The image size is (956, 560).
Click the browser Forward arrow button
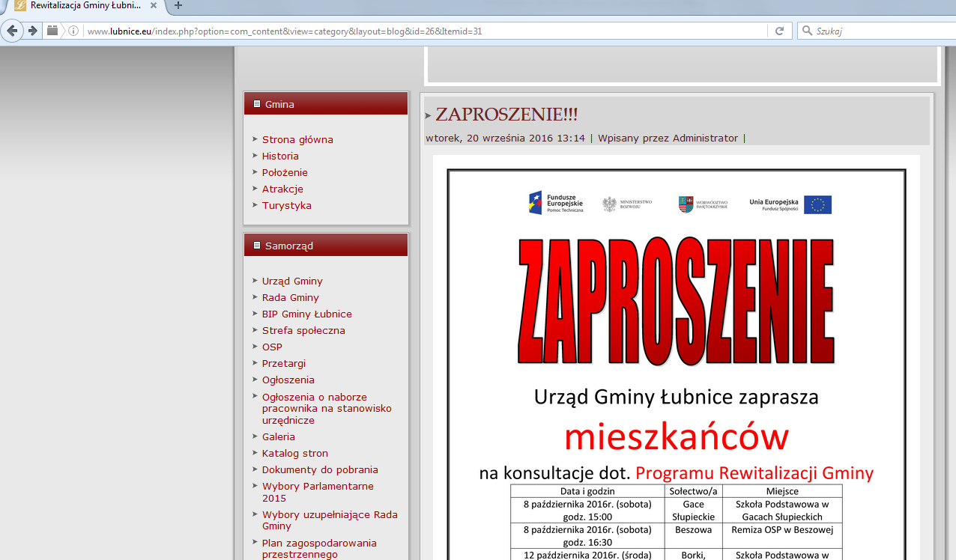(32, 31)
